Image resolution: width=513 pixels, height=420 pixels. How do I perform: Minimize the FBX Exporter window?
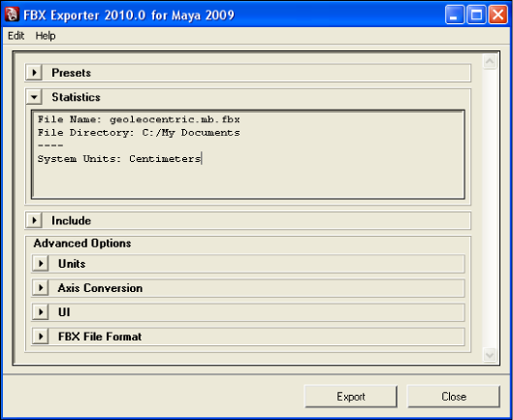[x=455, y=15]
